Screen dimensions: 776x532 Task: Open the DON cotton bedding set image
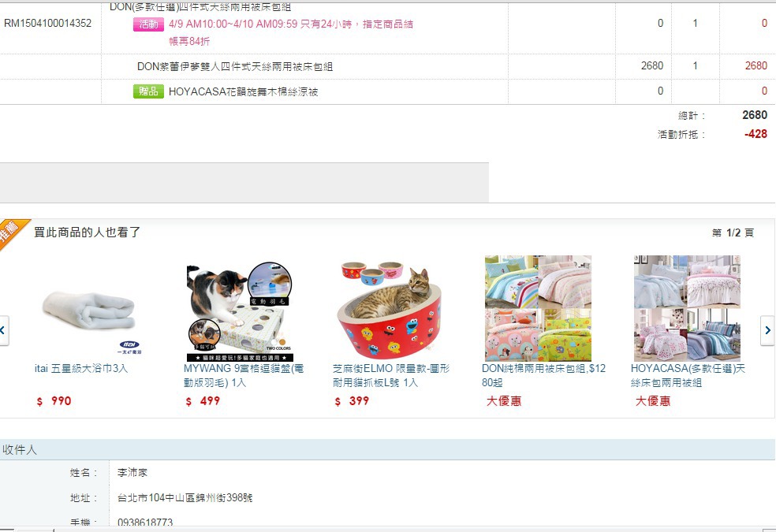coord(538,308)
